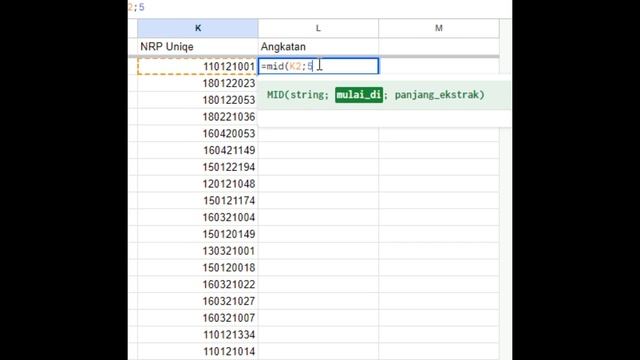
Task: Click cell containing 160421149
Action: coord(198,150)
